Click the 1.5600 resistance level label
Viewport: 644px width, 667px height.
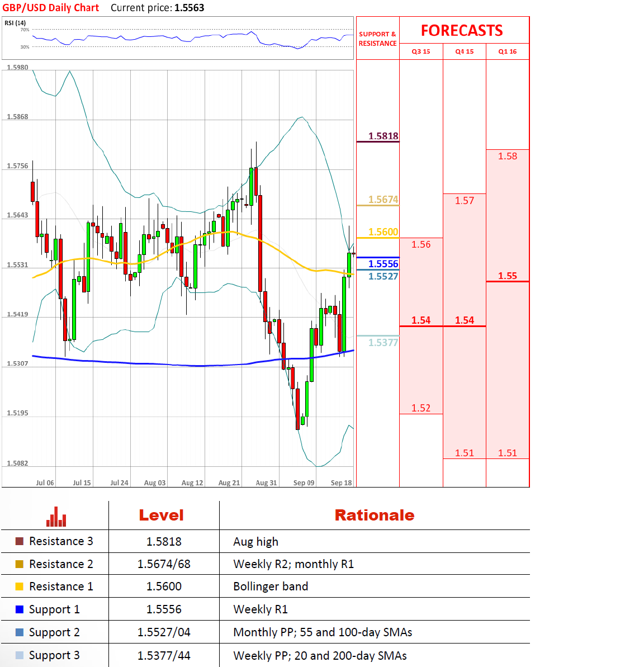[x=383, y=232]
